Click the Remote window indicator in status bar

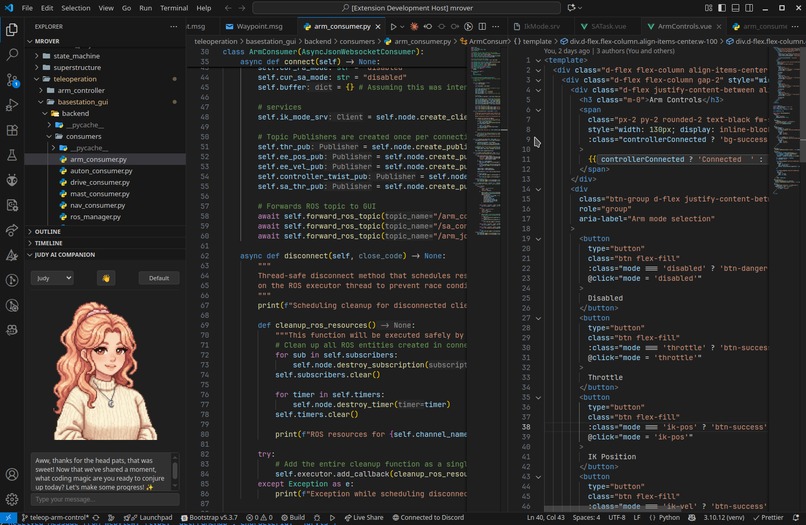8,518
